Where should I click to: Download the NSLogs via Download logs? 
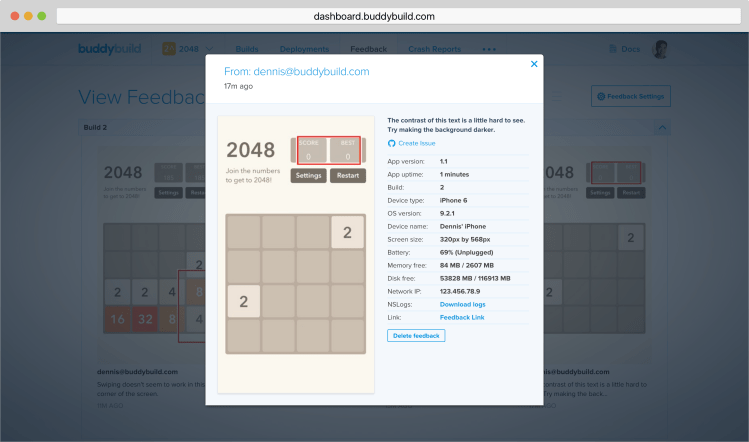point(462,304)
